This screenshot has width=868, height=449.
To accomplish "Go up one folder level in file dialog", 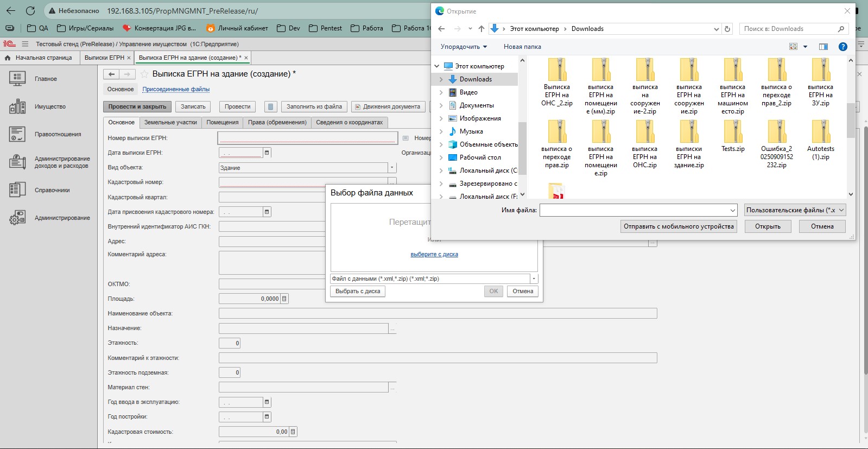I will point(481,29).
